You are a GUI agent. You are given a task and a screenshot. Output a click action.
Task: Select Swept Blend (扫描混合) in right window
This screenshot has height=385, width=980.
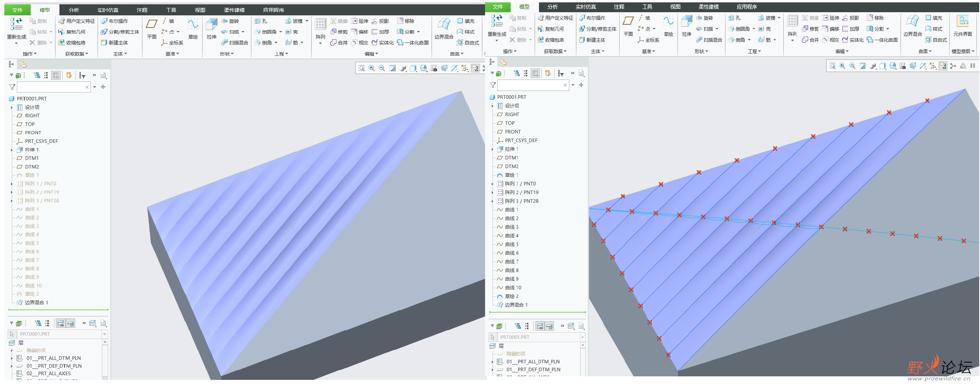pos(709,40)
